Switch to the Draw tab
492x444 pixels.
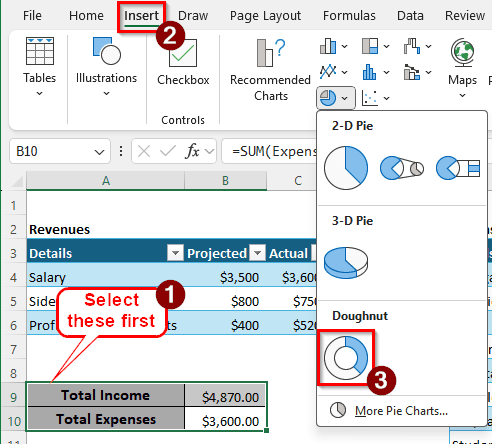pyautogui.click(x=193, y=16)
